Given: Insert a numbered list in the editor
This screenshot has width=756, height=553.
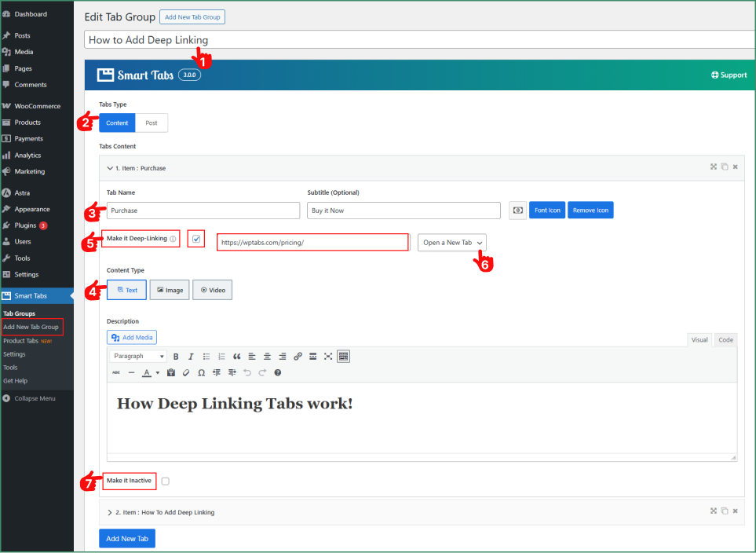Looking at the screenshot, I should point(221,357).
